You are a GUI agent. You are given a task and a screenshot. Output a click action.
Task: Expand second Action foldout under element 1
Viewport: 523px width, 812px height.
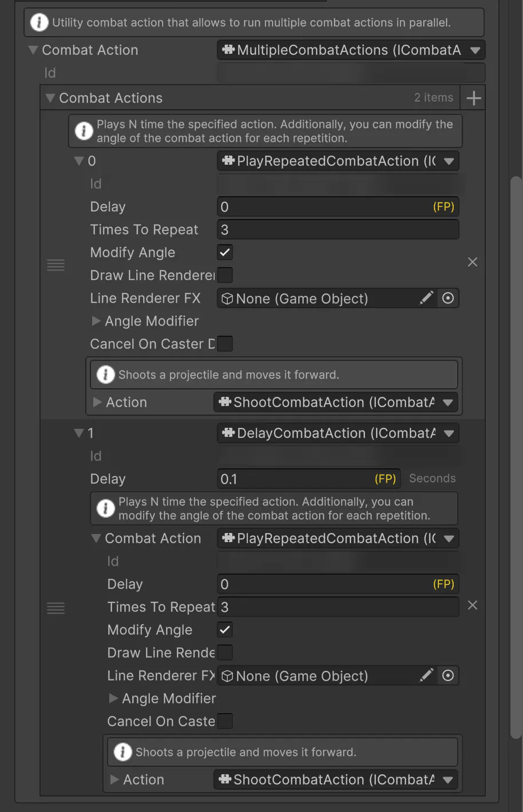(x=114, y=780)
